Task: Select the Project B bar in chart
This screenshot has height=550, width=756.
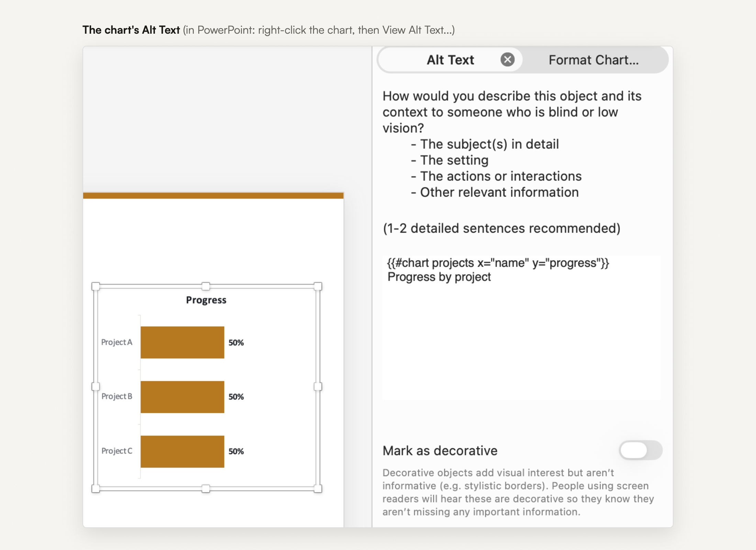Action: [182, 397]
